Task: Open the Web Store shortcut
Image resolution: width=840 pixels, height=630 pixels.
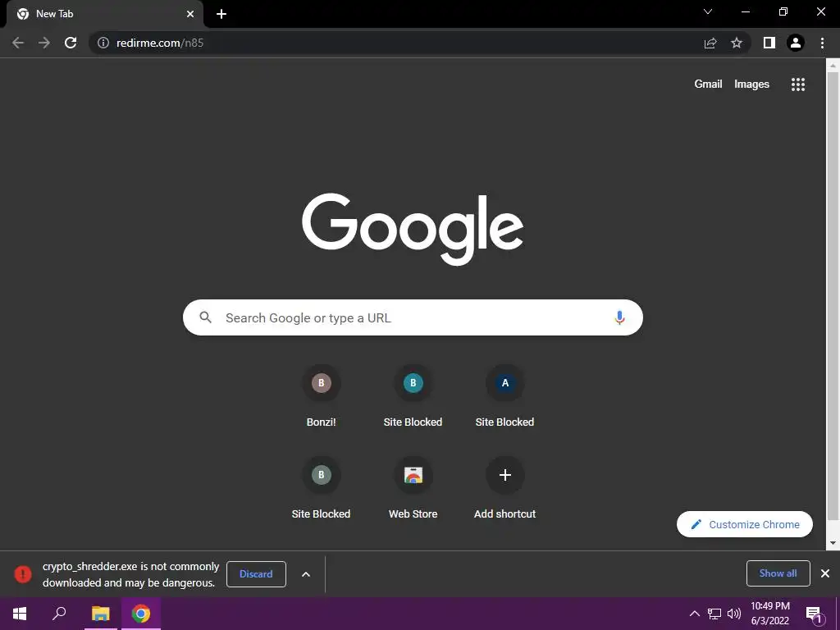Action: (413, 488)
